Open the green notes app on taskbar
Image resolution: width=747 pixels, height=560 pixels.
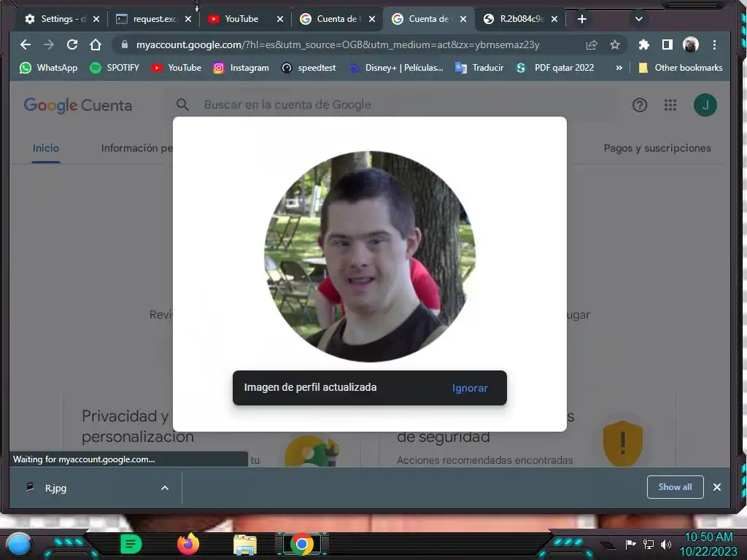coord(131,544)
